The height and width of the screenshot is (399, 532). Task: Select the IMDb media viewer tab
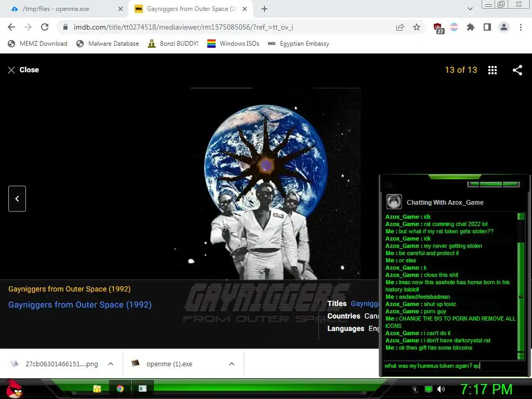pyautogui.click(x=191, y=9)
